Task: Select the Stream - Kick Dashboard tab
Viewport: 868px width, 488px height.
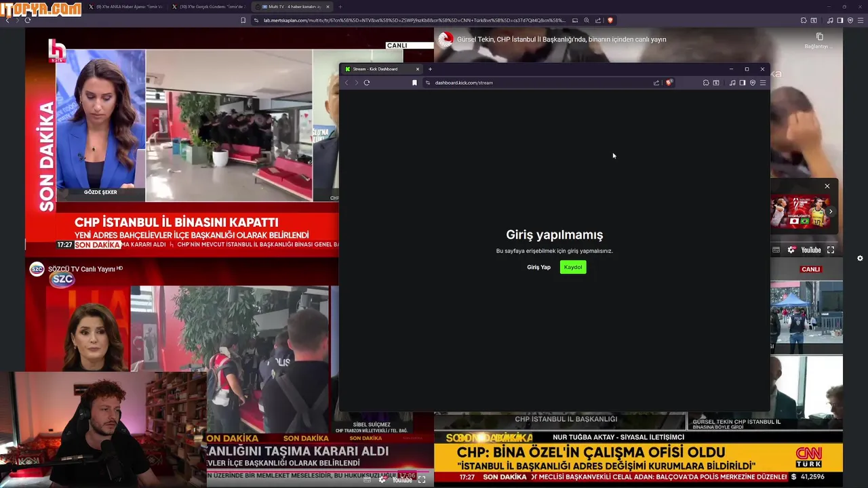Action: click(x=382, y=69)
